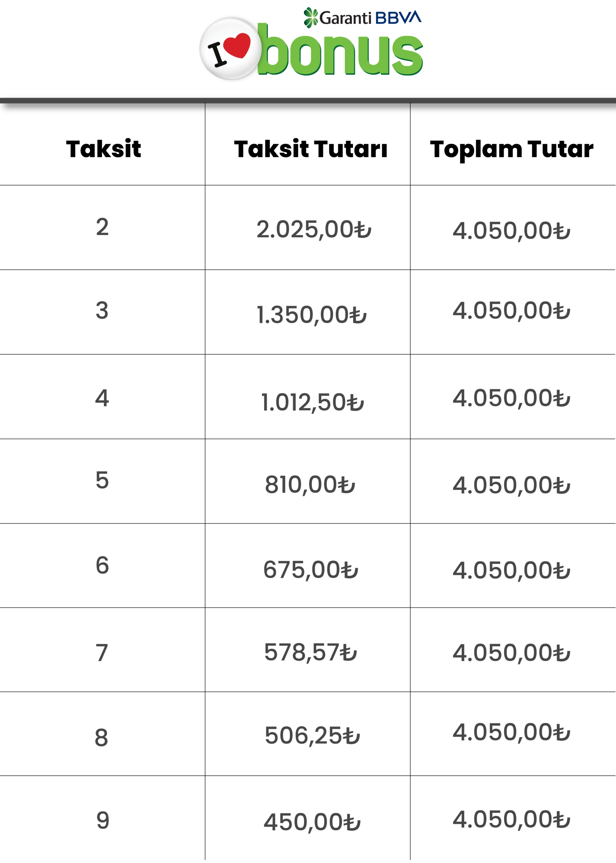Select installment number 2
This screenshot has width=616, height=863.
[102, 227]
